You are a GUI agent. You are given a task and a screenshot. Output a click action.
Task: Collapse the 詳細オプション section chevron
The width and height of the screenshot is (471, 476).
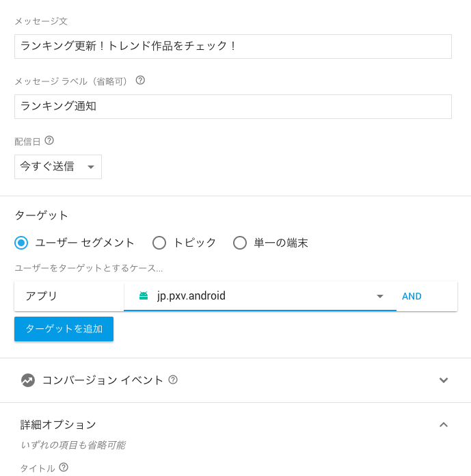click(x=444, y=425)
